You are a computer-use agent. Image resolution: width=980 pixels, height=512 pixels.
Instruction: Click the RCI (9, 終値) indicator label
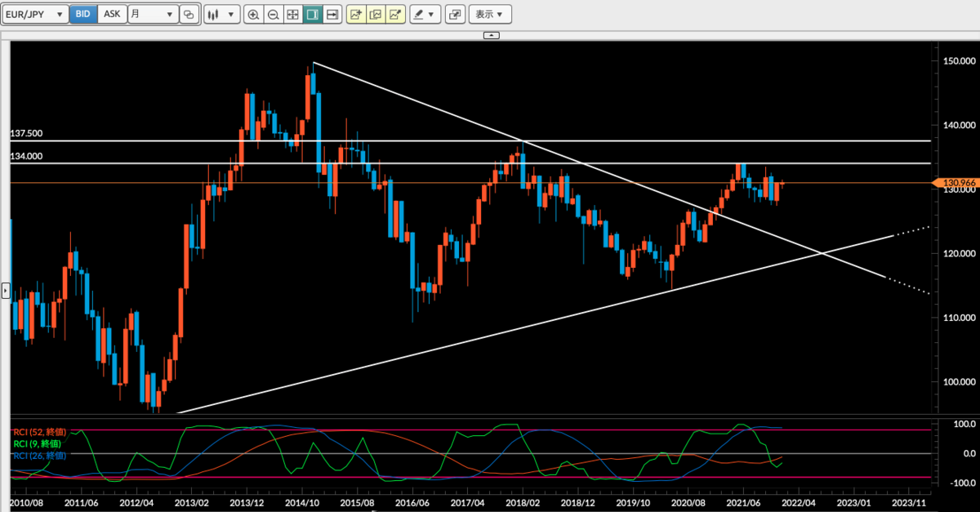(36, 443)
